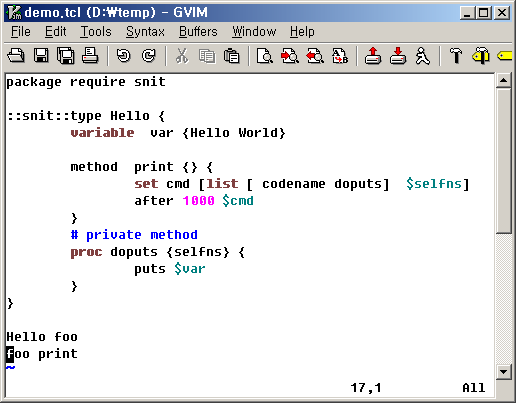Click the number '1000' in the after line

pyautogui.click(x=198, y=201)
